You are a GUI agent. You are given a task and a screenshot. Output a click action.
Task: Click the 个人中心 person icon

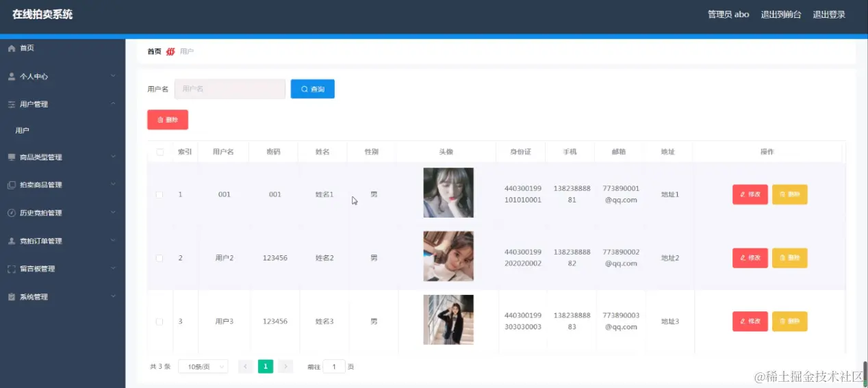pos(11,77)
